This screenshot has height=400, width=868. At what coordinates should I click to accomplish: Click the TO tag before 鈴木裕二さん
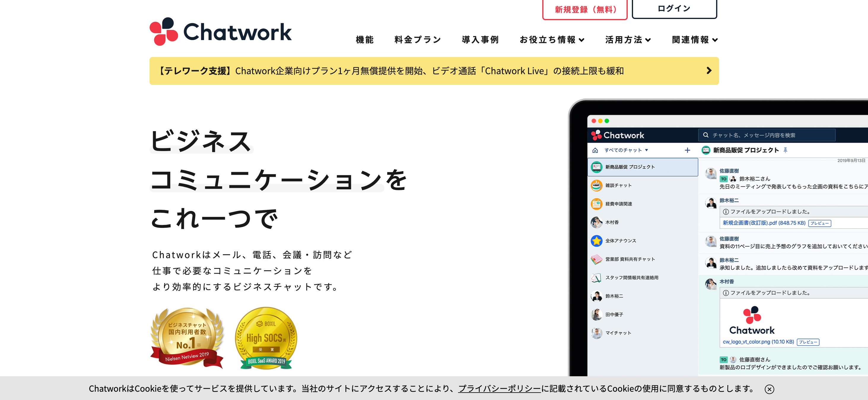pyautogui.click(x=724, y=179)
